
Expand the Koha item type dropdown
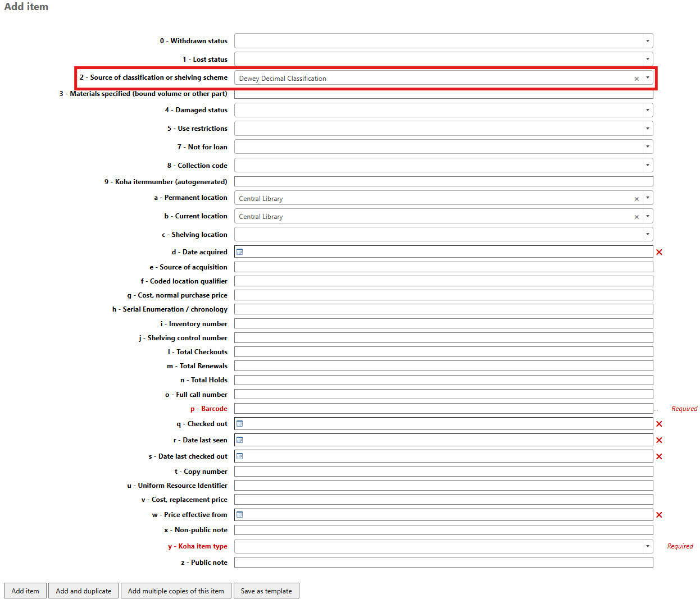[x=647, y=546]
